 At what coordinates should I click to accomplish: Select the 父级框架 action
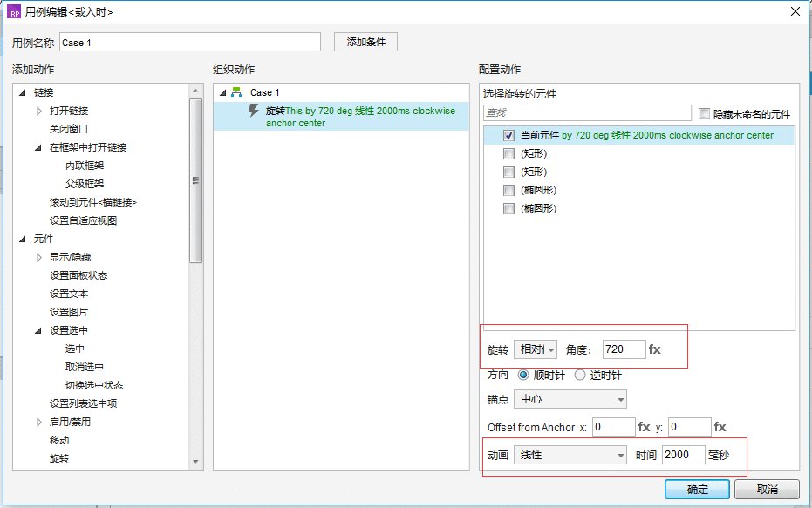click(85, 184)
